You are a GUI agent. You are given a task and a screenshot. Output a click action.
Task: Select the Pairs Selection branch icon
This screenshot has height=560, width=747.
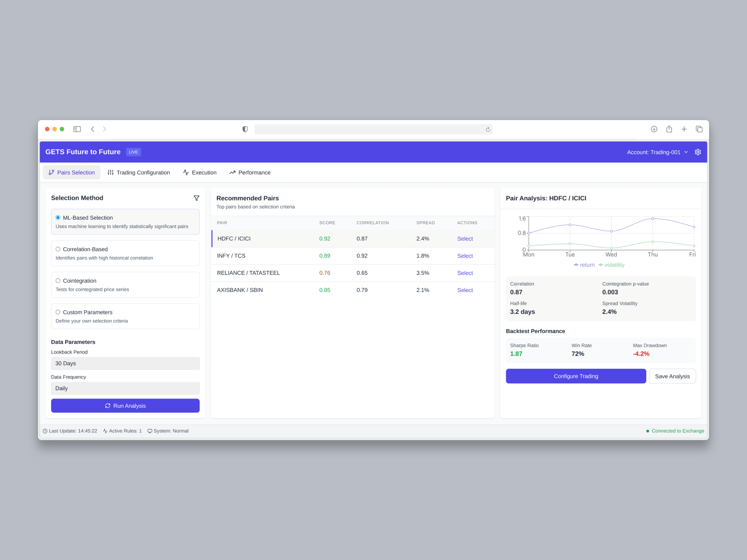[52, 172]
